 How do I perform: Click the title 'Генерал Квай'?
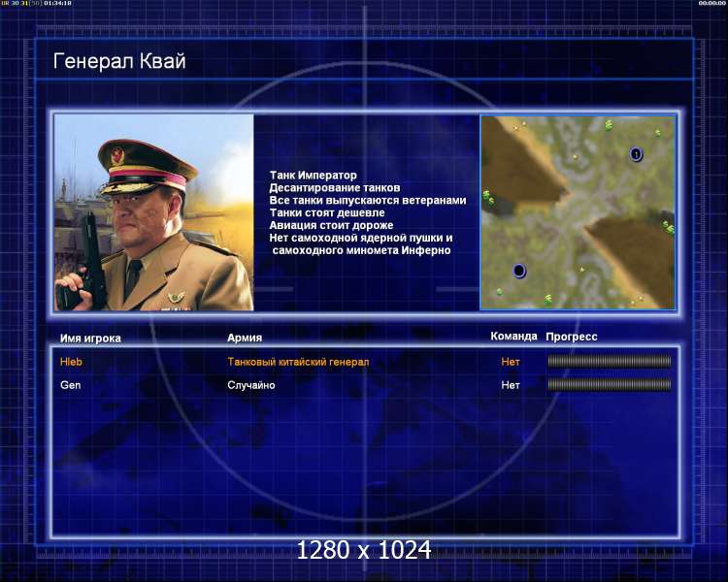pyautogui.click(x=119, y=61)
